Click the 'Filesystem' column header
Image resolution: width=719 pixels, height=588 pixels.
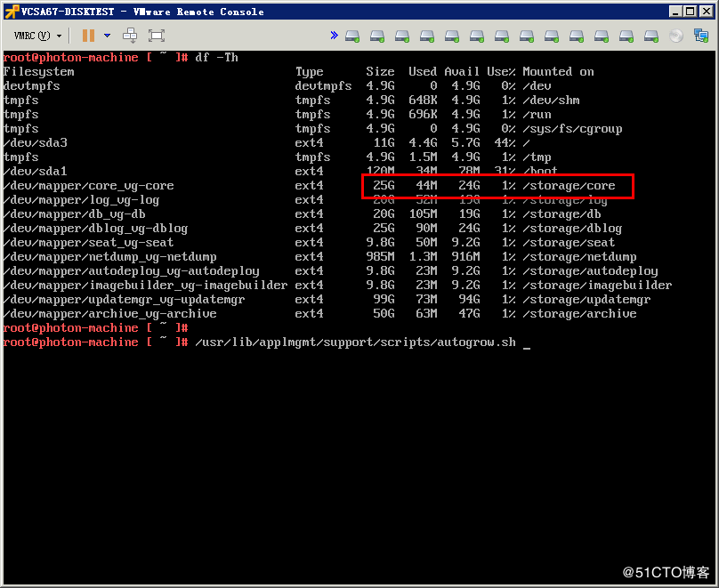38,72
